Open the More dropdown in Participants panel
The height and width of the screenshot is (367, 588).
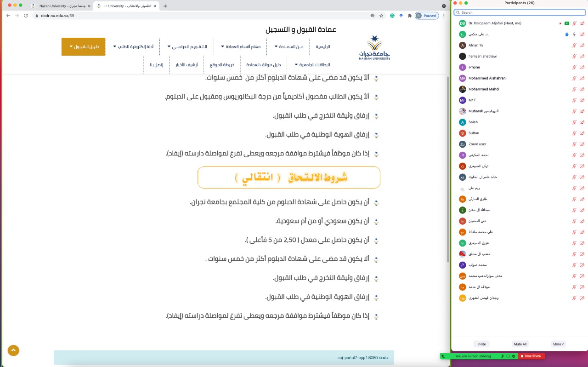click(558, 344)
